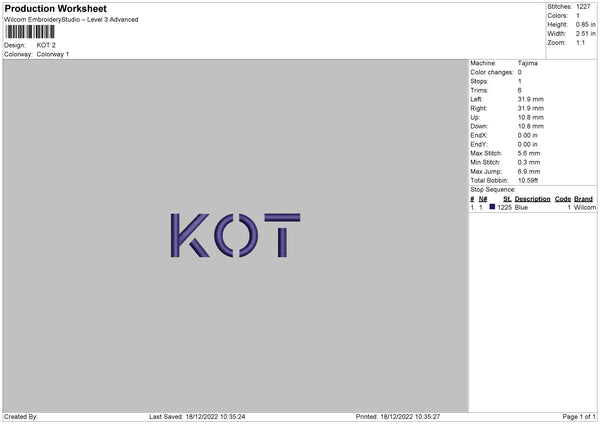Click the Max Stitch value '5.6 mm'
Viewport: 600px width, 424px height.
pyautogui.click(x=529, y=153)
